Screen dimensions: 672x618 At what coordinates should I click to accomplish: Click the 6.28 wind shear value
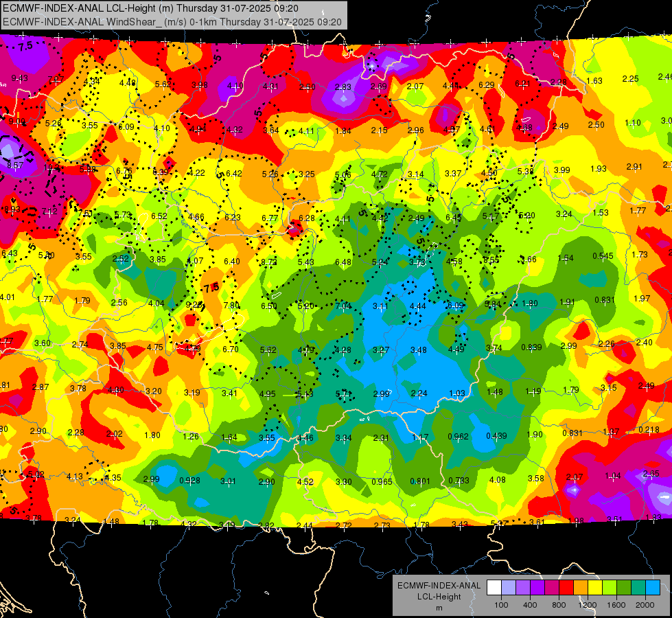coord(306,218)
